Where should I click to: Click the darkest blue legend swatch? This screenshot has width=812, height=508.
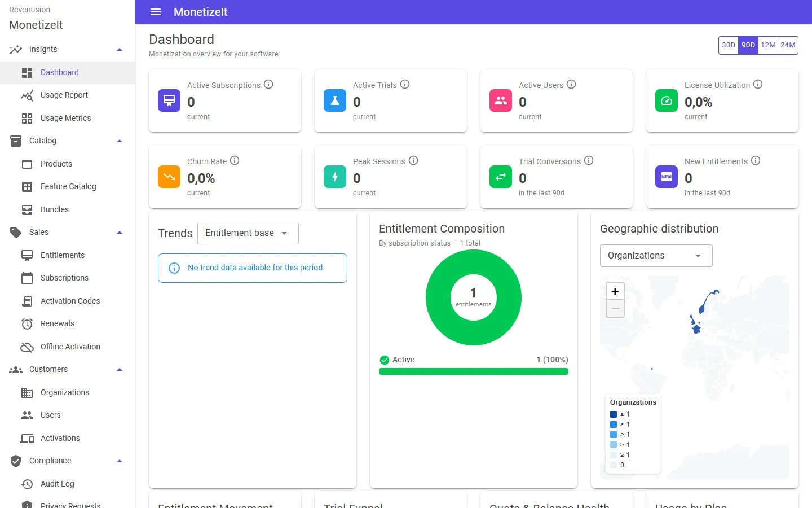pyautogui.click(x=614, y=414)
